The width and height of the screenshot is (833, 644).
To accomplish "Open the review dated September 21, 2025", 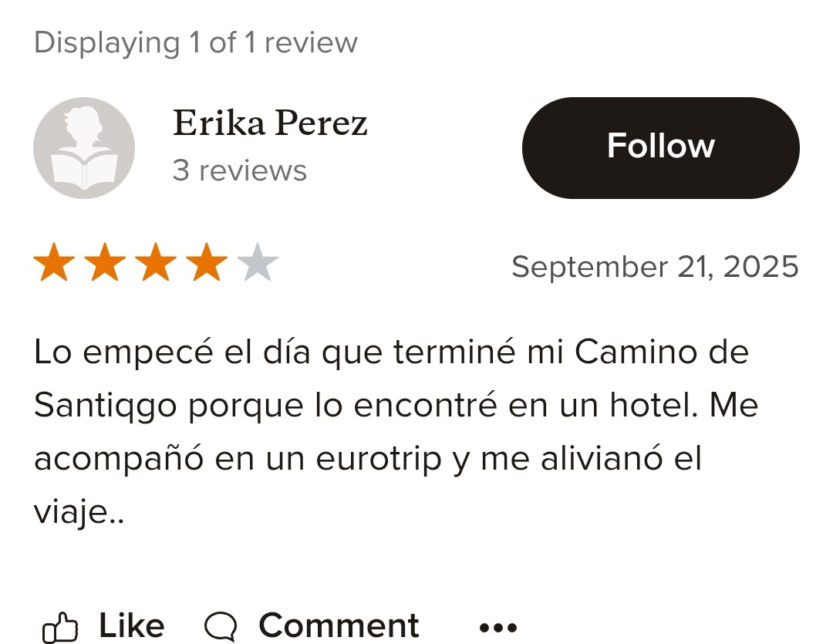I will (x=655, y=267).
